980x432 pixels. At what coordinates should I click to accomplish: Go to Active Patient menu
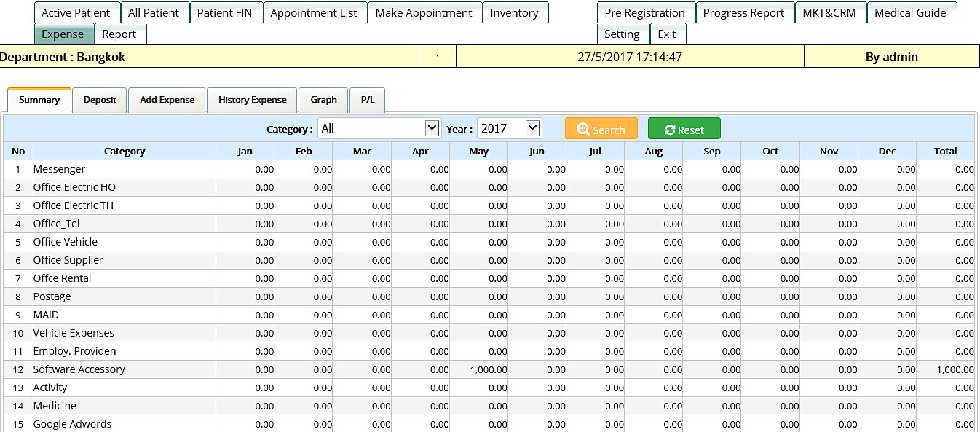pos(76,12)
